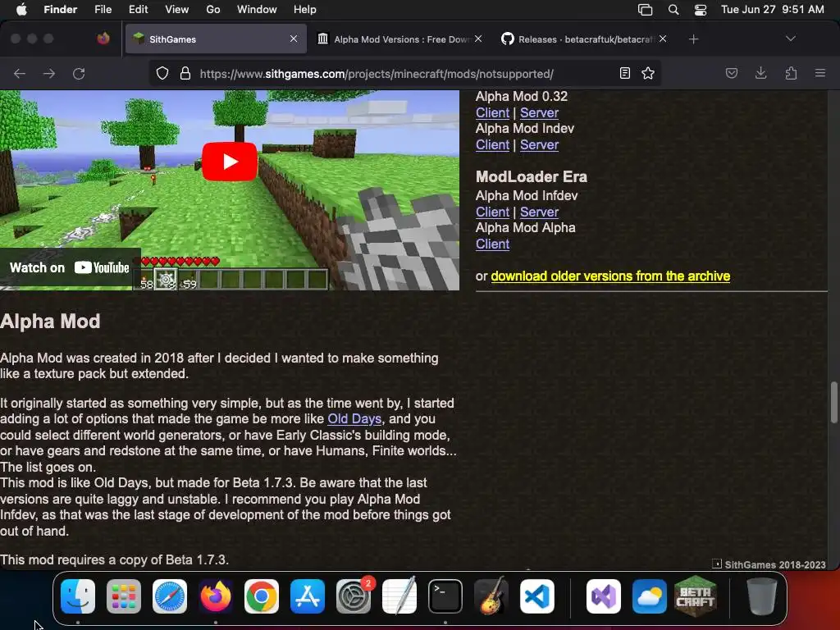The image size is (840, 630).
Task: Click Watch on YouTube
Action: [x=70, y=268]
